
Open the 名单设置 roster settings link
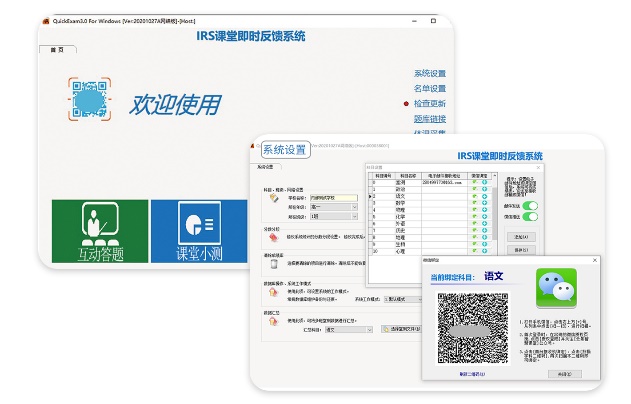click(x=430, y=88)
